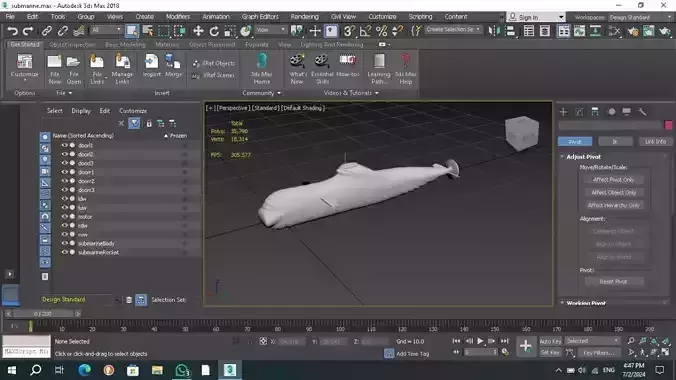Click the pink object color swatch
This screenshot has width=676, height=380.
coord(669,125)
